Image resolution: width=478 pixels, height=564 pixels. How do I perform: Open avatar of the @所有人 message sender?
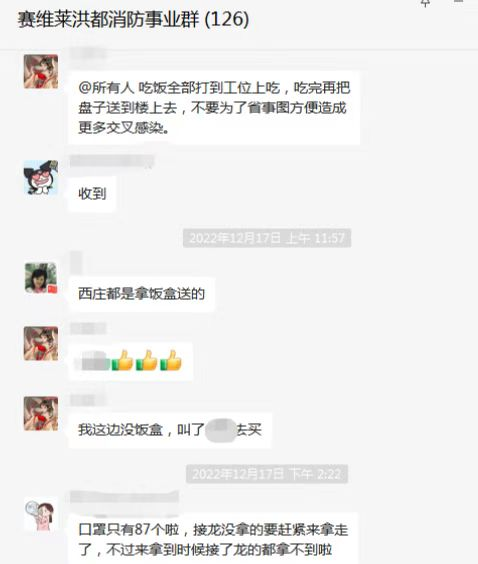41,71
